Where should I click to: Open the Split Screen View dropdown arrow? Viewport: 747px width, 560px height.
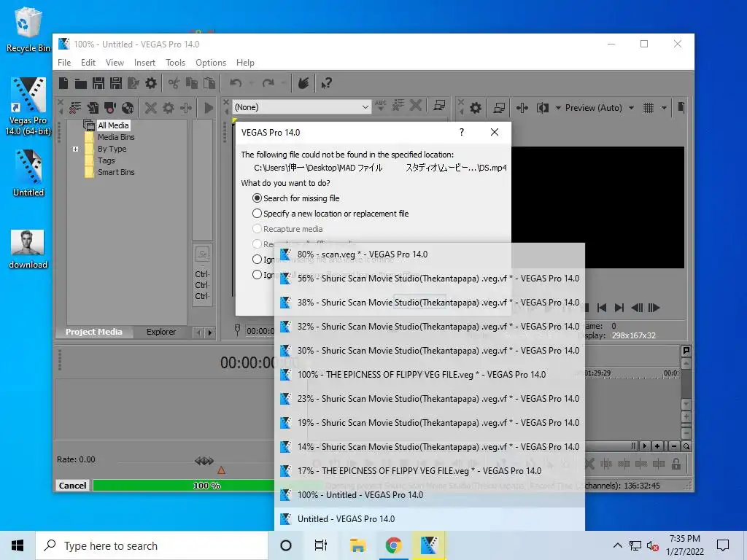pyautogui.click(x=558, y=108)
